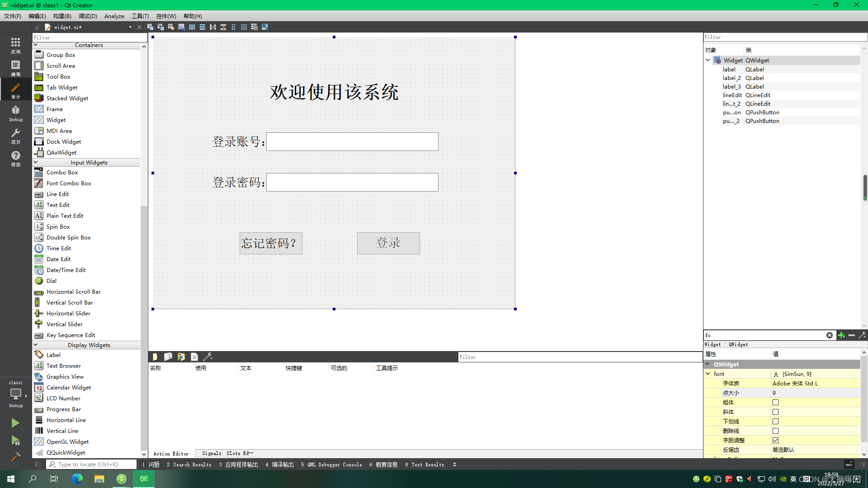Image resolution: width=868 pixels, height=488 pixels.
Task: Apply the Lay Out Horizontally icon
Action: pyautogui.click(x=192, y=27)
